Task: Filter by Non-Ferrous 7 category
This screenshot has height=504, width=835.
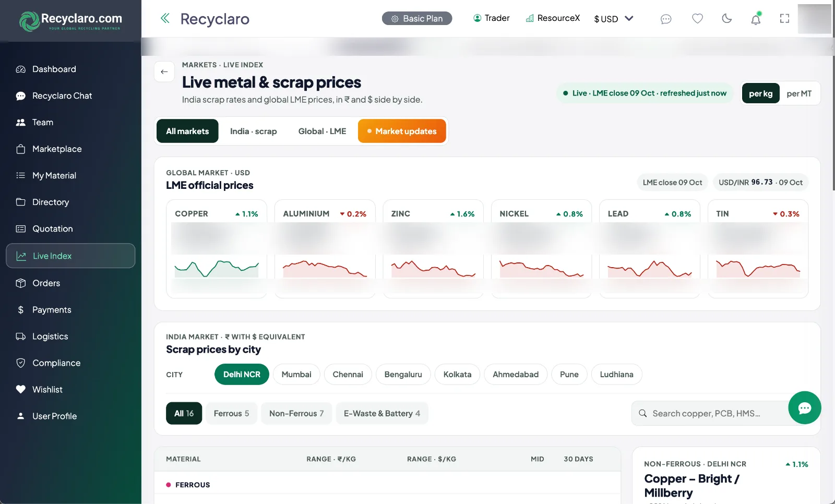Action: 296,413
